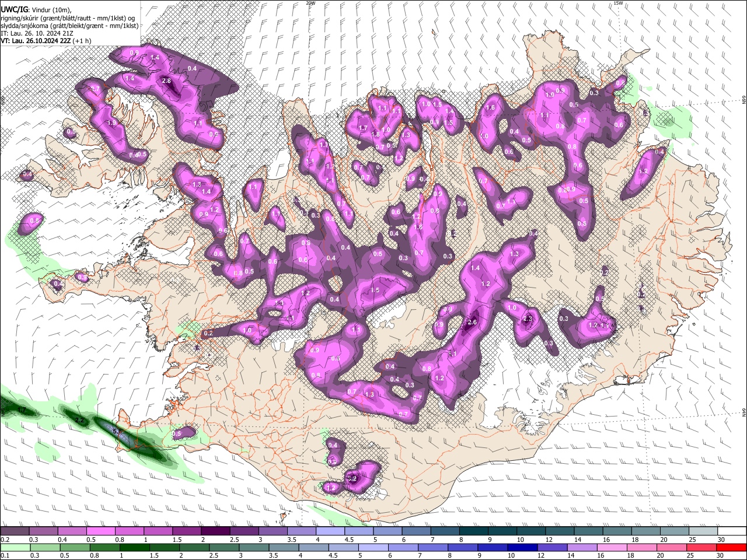Click the pale green 0.1 legend swatch
Image resolution: width=747 pixels, height=560 pixels.
pos(15,547)
